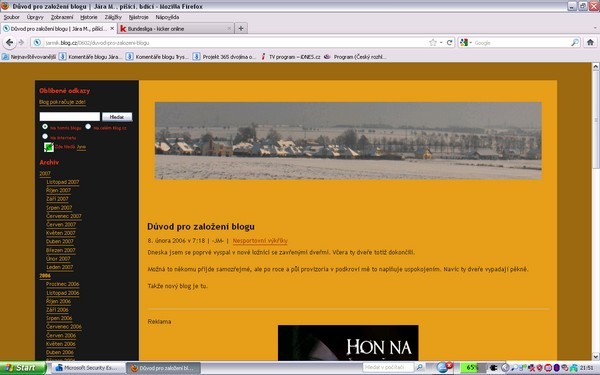Go back with the browser Back arrow
This screenshot has height=375, width=600.
click(9, 42)
